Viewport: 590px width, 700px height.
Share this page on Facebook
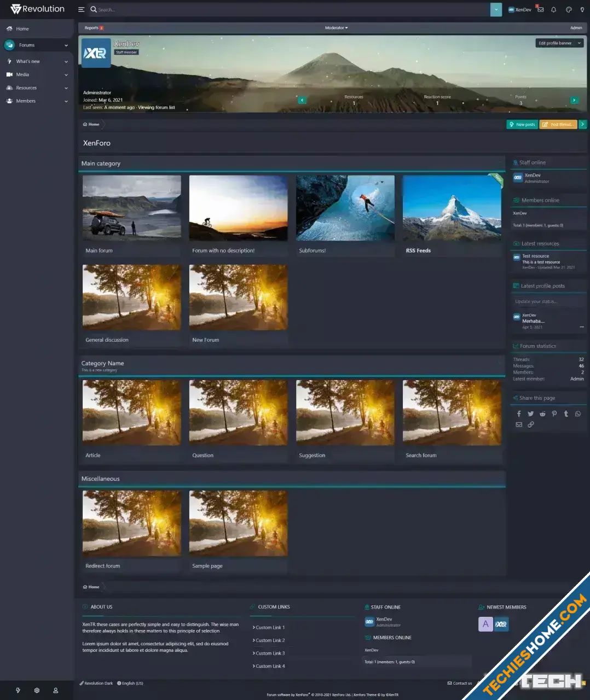[519, 414]
